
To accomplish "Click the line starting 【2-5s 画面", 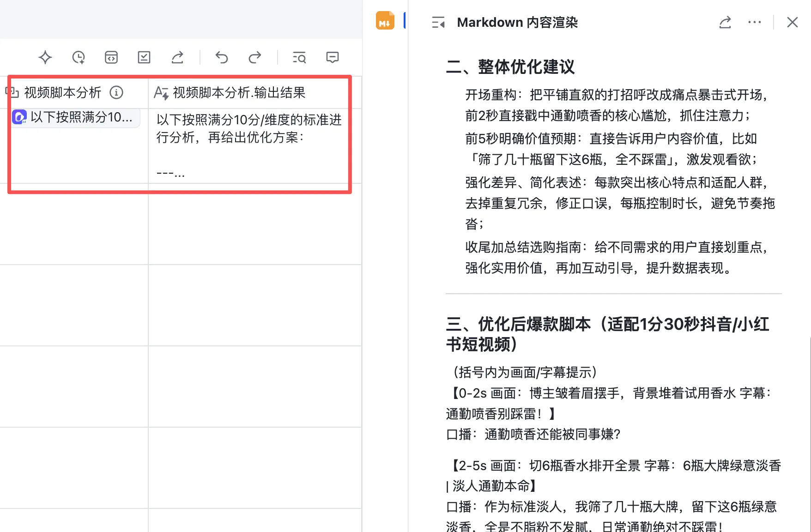I will (x=613, y=475).
